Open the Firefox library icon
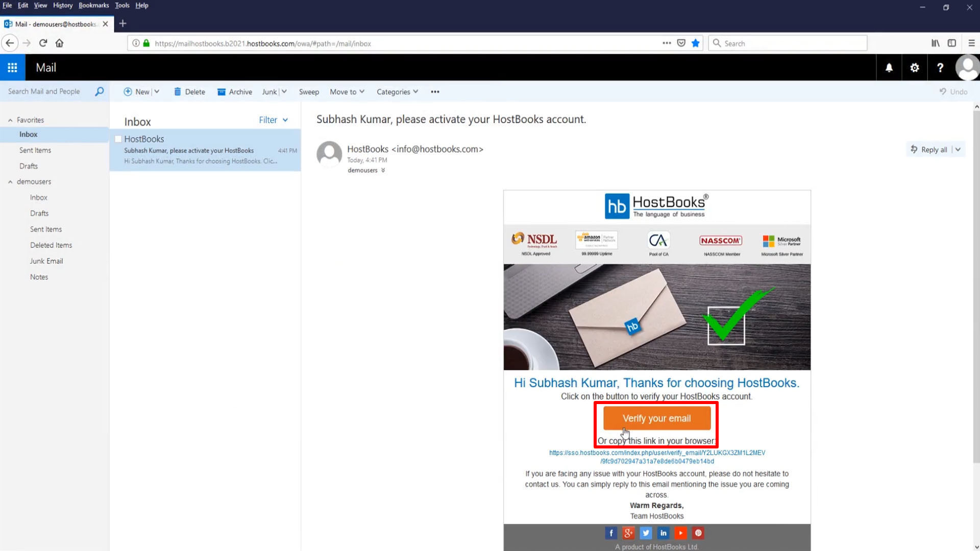Screen dimensions: 980x551 935,43
